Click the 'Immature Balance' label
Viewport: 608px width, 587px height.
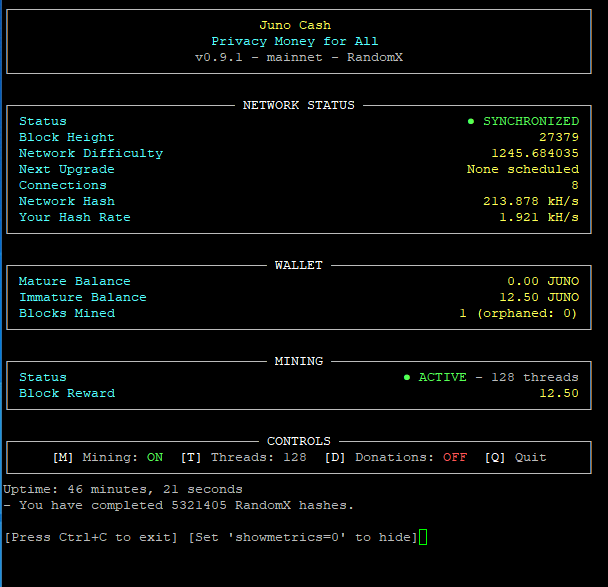click(83, 297)
